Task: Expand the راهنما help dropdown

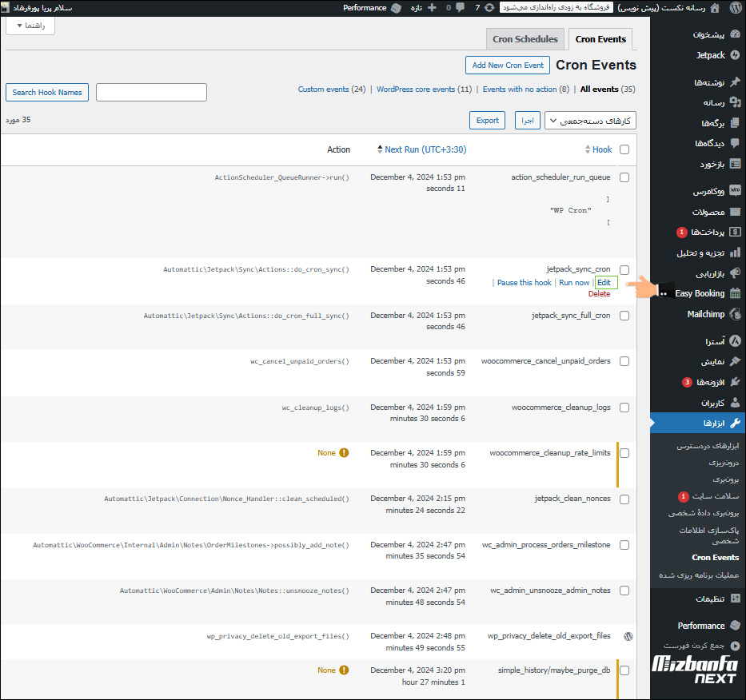Action: tap(30, 26)
